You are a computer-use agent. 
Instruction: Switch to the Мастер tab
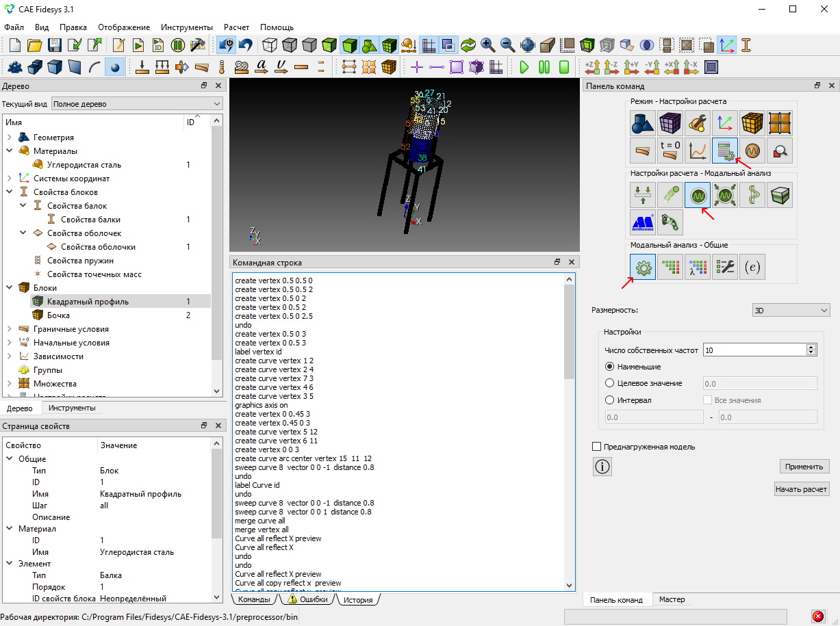[x=672, y=599]
